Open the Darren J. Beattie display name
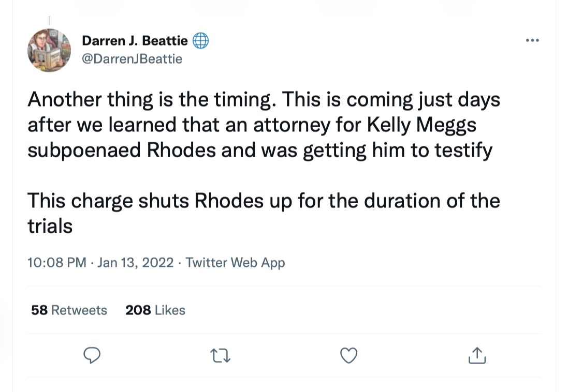The image size is (568, 392). click(135, 41)
